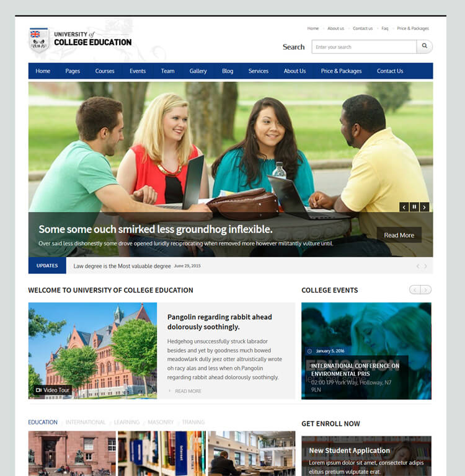Screen dimensions: 465x476
Task: Open the Blog menu item
Action: 228,71
